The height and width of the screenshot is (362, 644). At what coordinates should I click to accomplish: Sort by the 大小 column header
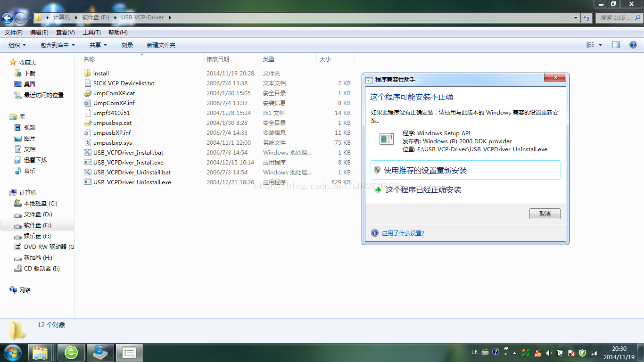[x=325, y=59]
